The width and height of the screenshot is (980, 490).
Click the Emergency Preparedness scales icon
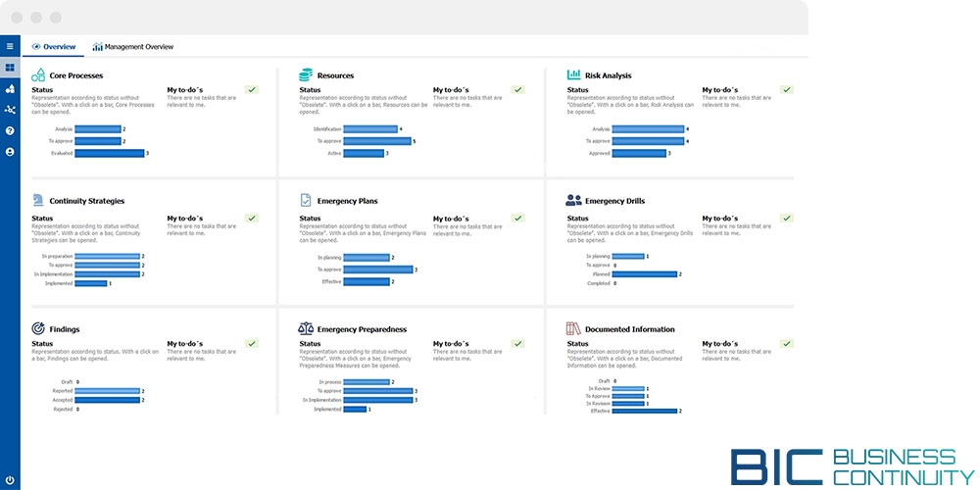tap(306, 328)
